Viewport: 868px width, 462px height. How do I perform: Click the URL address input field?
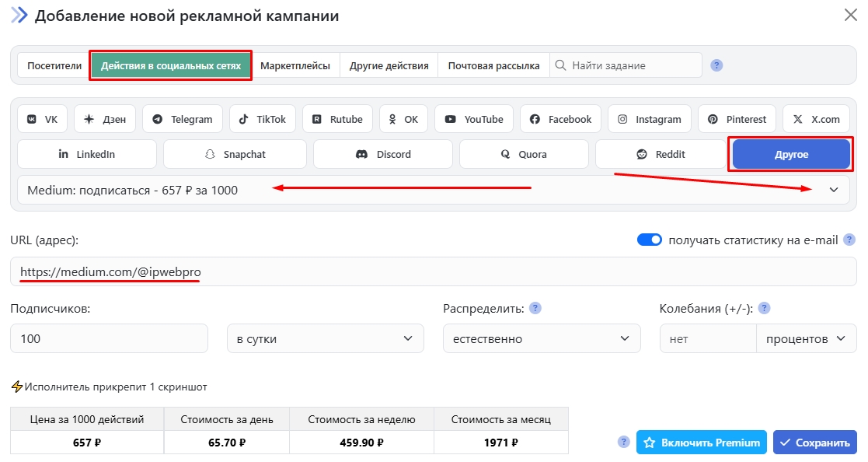pos(434,272)
